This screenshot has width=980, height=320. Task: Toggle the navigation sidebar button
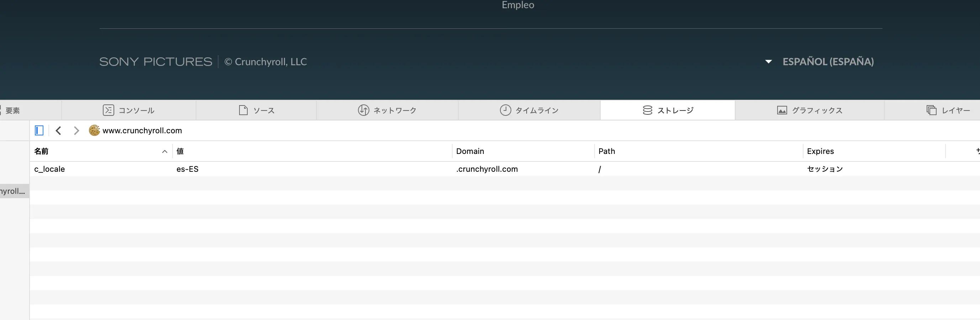pos(39,131)
